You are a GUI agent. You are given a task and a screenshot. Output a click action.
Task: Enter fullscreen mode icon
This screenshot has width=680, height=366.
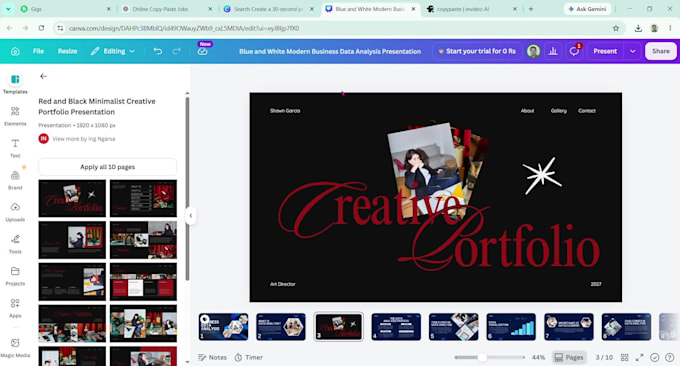click(640, 357)
